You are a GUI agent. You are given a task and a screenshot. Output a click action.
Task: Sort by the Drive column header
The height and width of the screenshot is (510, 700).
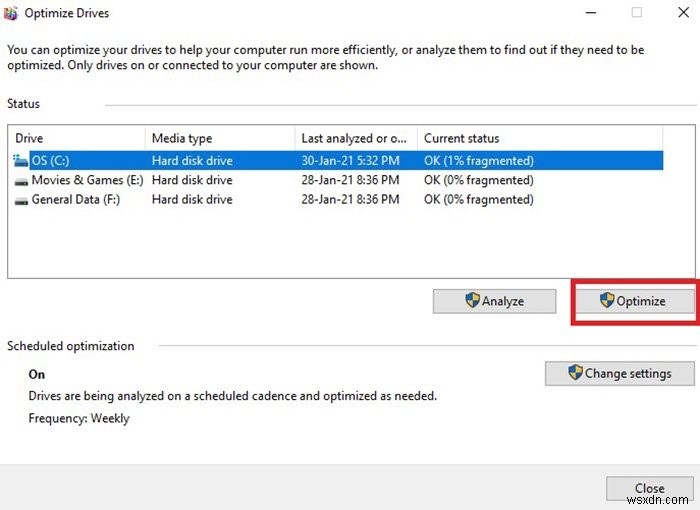76,138
